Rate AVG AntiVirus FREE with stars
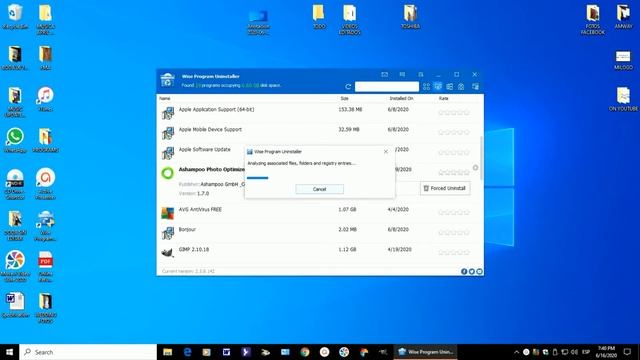The image size is (640, 360). [453, 212]
